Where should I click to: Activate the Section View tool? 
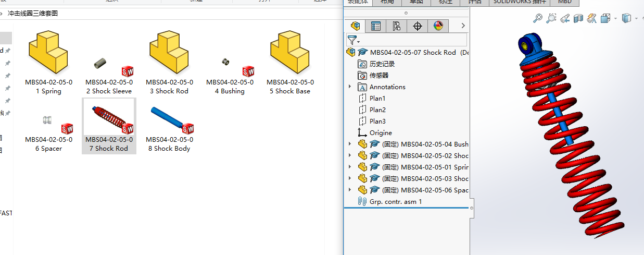[578, 19]
